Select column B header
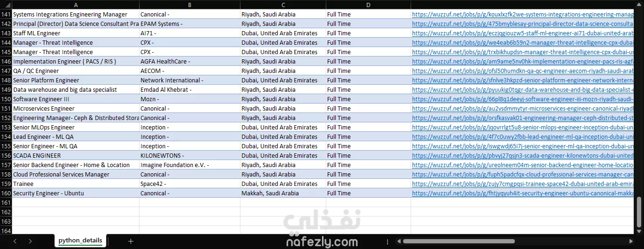The width and height of the screenshot is (644, 249). point(190,5)
